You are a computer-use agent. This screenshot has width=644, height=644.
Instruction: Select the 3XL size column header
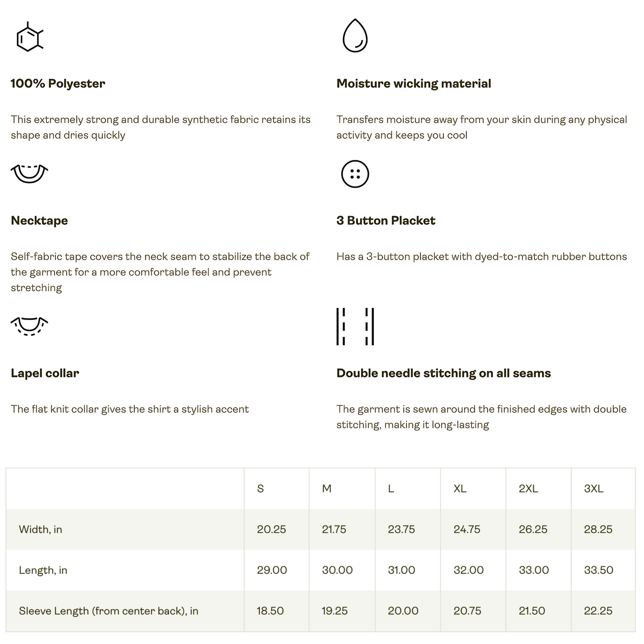[594, 489]
